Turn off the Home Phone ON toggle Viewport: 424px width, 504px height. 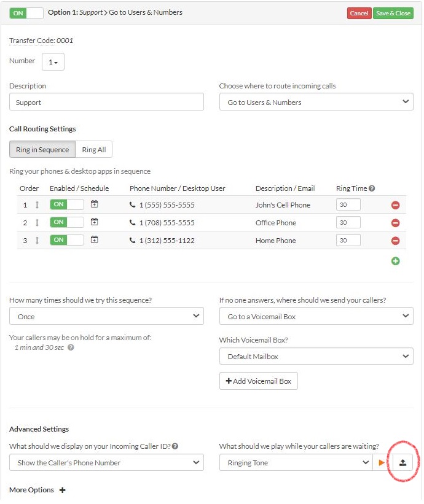click(x=66, y=240)
